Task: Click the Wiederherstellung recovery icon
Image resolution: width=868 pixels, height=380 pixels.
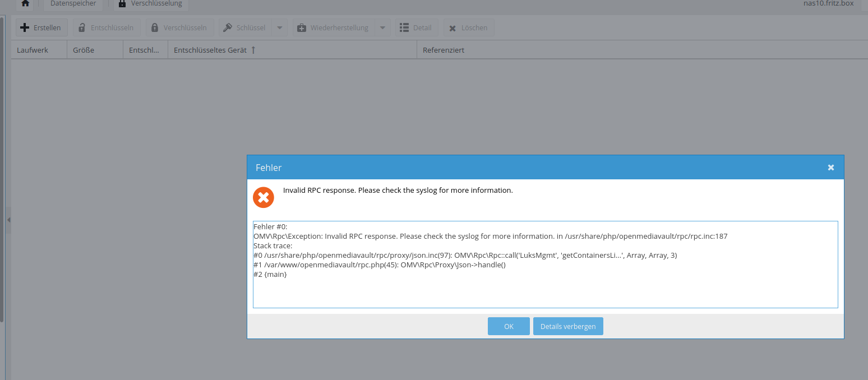Action: tap(302, 27)
